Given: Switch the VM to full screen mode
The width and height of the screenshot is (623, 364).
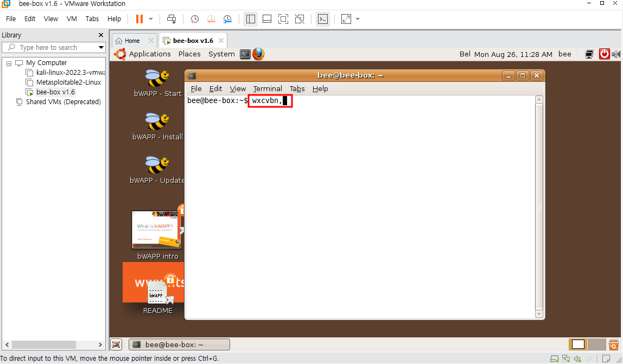Looking at the screenshot, I should (x=283, y=19).
